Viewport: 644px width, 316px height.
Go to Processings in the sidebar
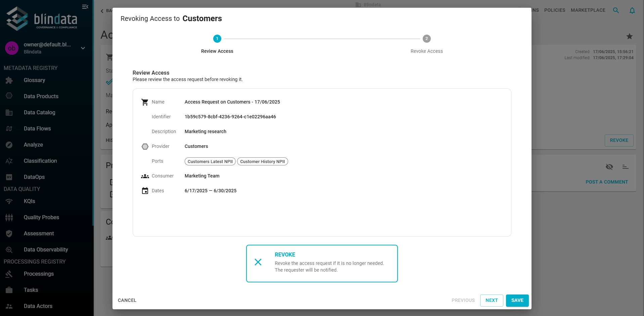39,274
